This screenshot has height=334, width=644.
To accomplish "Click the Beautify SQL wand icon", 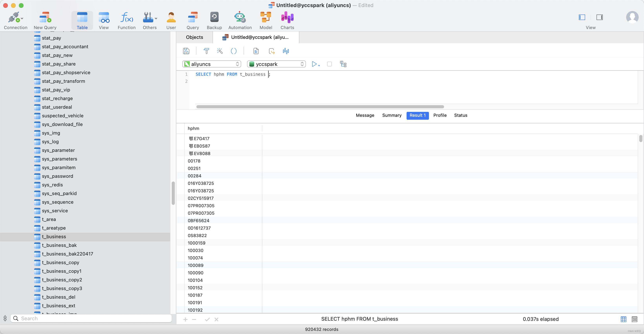I will click(x=220, y=51).
